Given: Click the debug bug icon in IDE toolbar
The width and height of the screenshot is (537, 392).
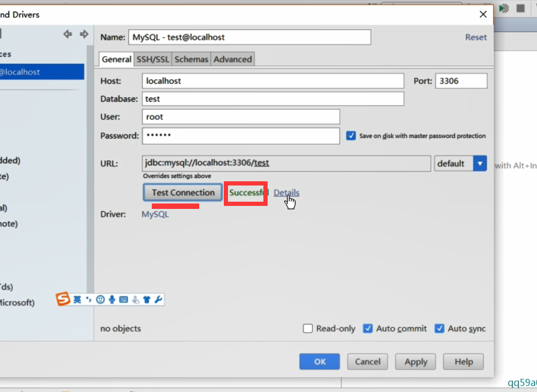Looking at the screenshot, I should click(504, 8).
